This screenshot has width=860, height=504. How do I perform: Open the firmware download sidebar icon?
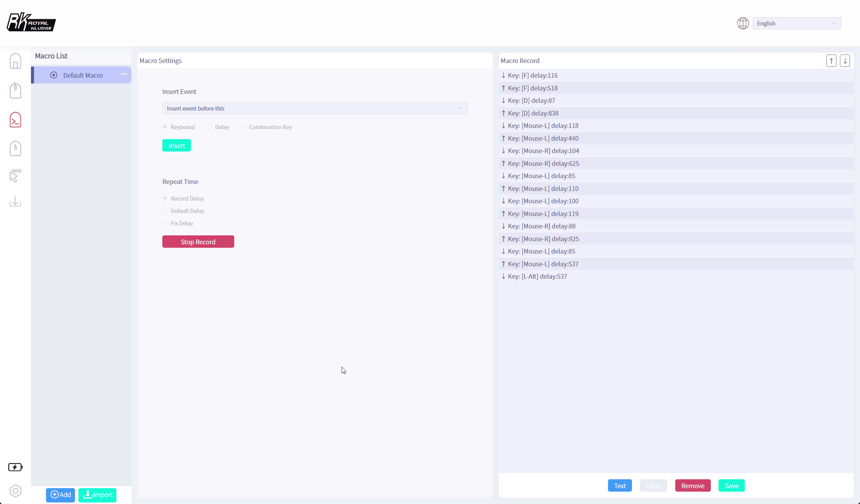pyautogui.click(x=15, y=201)
